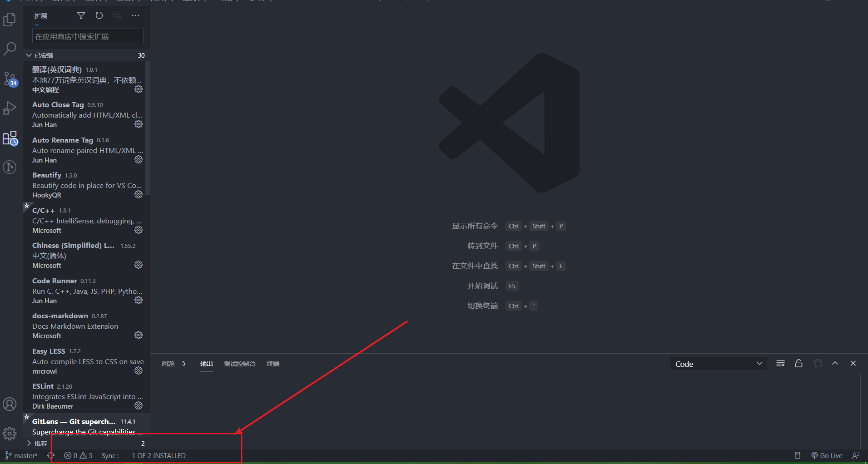Open the gear menu for Chinese (Simplified)
The image size is (868, 464).
(139, 265)
